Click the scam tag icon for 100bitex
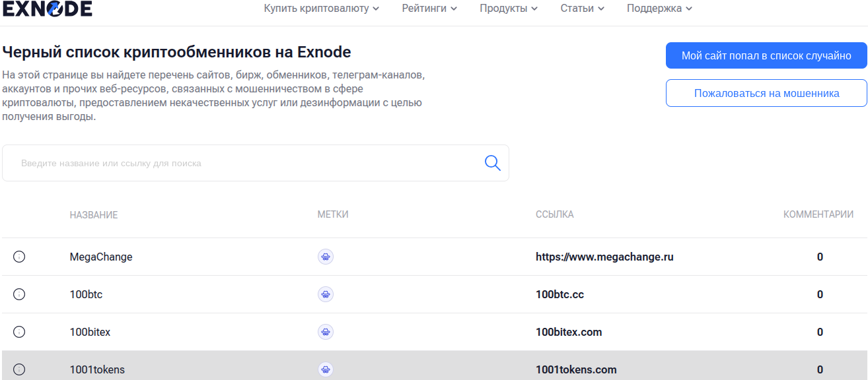 click(x=326, y=332)
